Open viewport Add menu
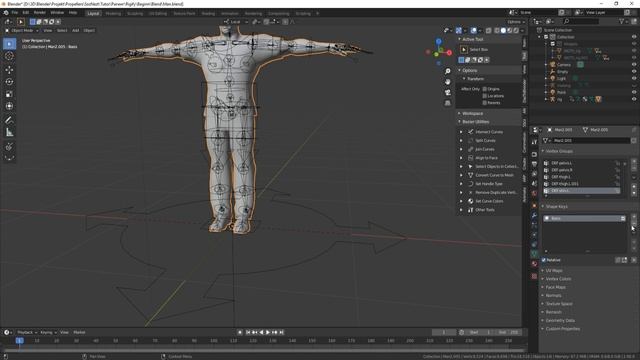 click(x=76, y=31)
